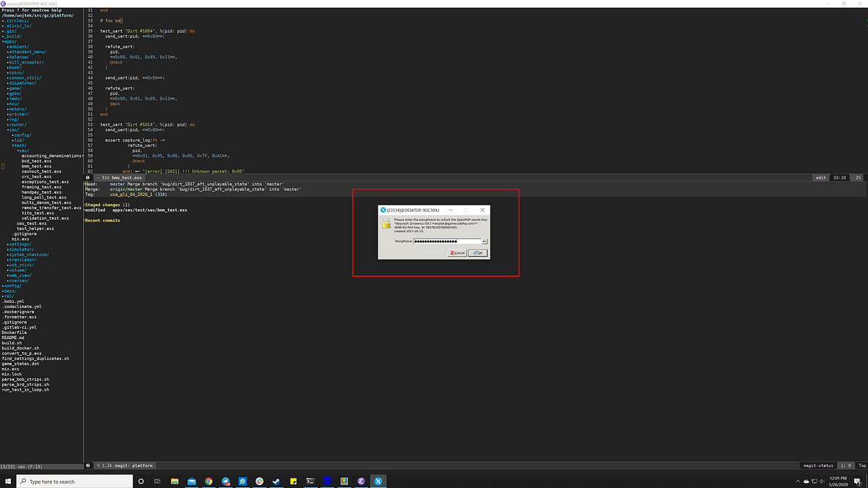Expand the ambient/ folder in NeoTree
This screenshot has width=868, height=488.
18,46
